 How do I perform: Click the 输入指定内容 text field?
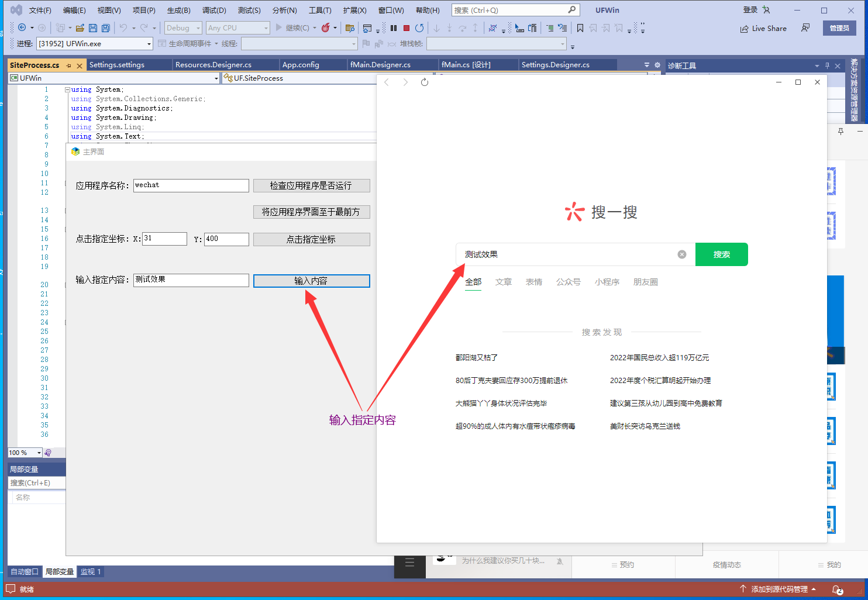(191, 280)
